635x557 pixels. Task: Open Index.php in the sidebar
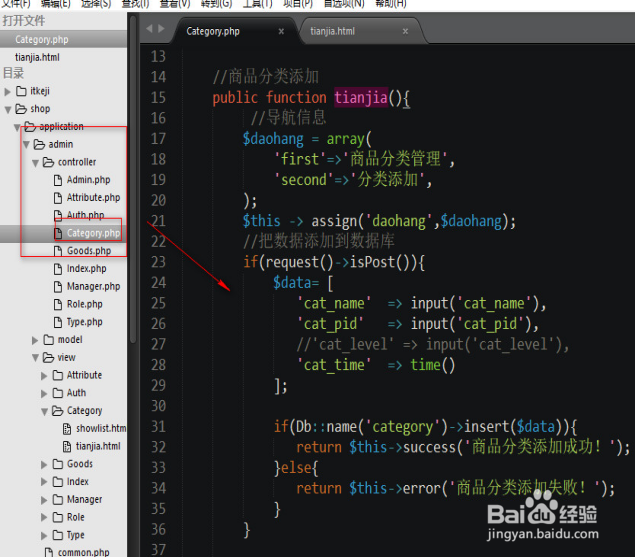[86, 269]
